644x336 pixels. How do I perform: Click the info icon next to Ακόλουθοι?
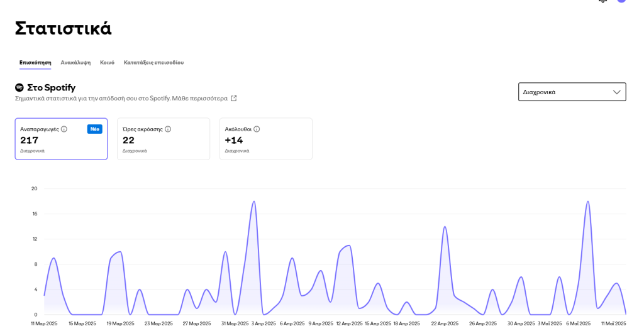point(257,129)
